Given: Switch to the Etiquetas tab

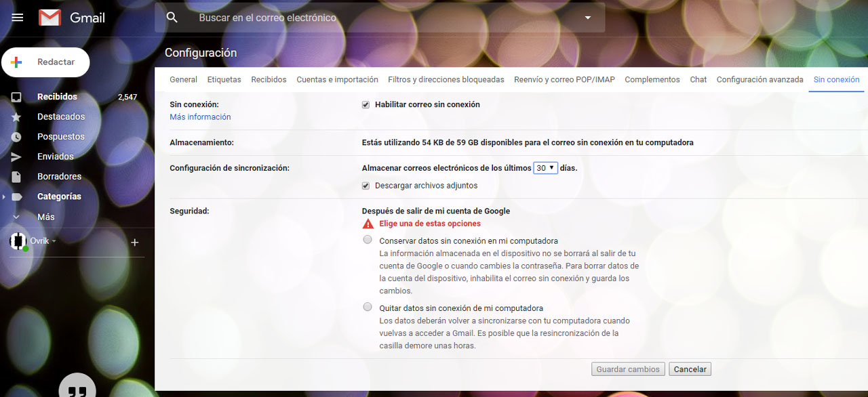Looking at the screenshot, I should pos(224,79).
